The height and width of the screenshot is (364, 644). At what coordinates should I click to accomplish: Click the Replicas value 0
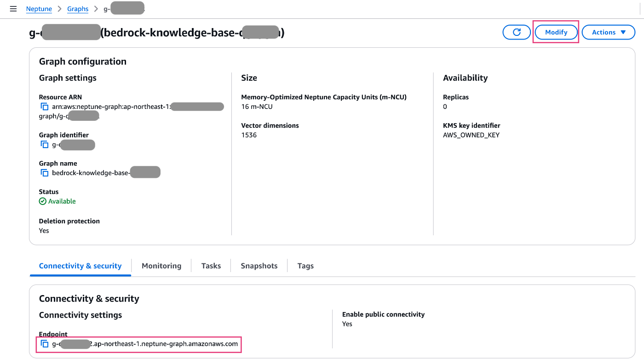(x=445, y=107)
